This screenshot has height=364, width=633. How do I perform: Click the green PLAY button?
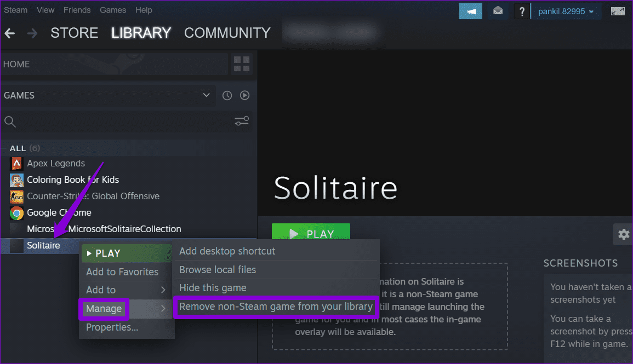tap(311, 232)
